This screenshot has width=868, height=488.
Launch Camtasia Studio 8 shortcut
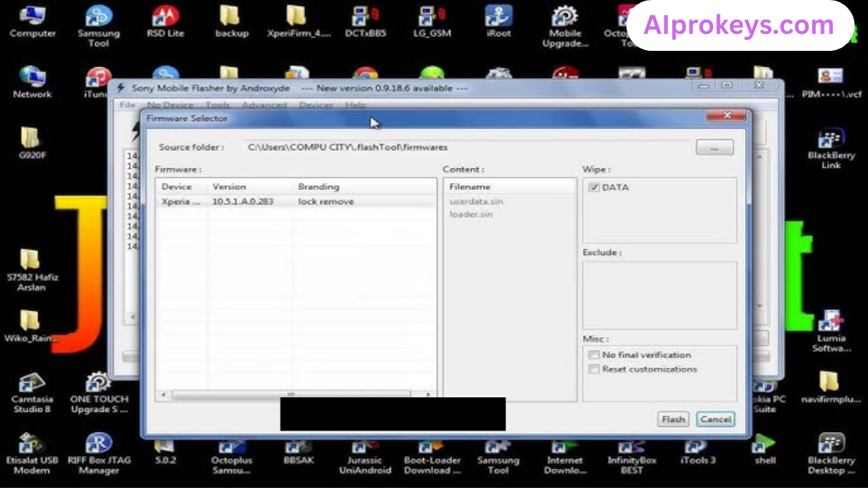pyautogui.click(x=32, y=393)
